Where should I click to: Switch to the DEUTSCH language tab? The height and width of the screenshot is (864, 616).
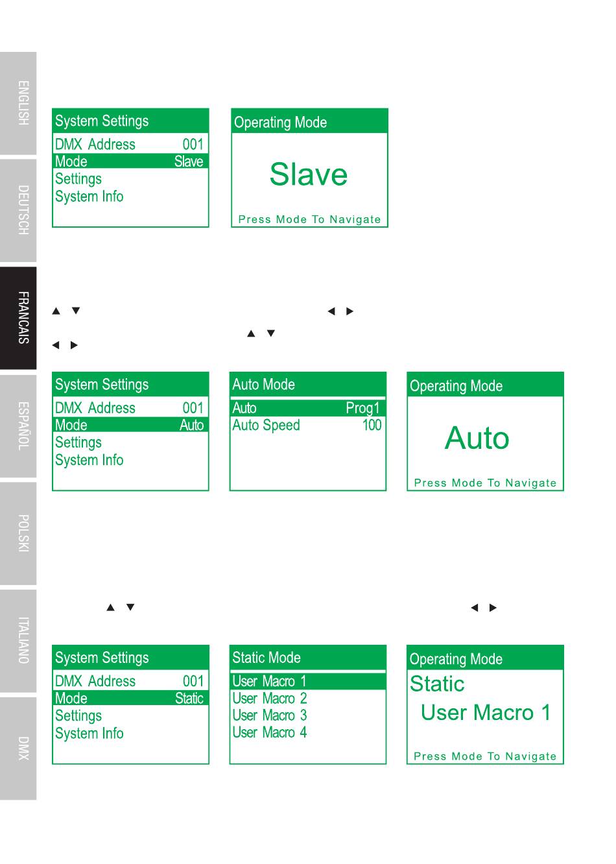click(x=18, y=210)
